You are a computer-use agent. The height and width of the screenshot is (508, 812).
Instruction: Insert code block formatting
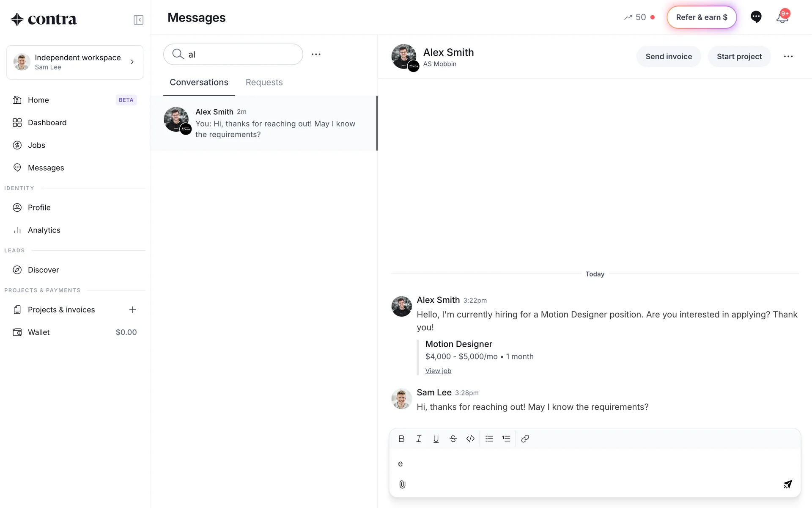(x=470, y=439)
